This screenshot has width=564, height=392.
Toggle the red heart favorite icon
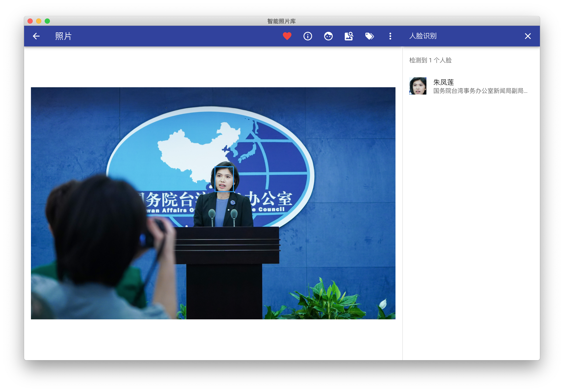[x=287, y=36]
